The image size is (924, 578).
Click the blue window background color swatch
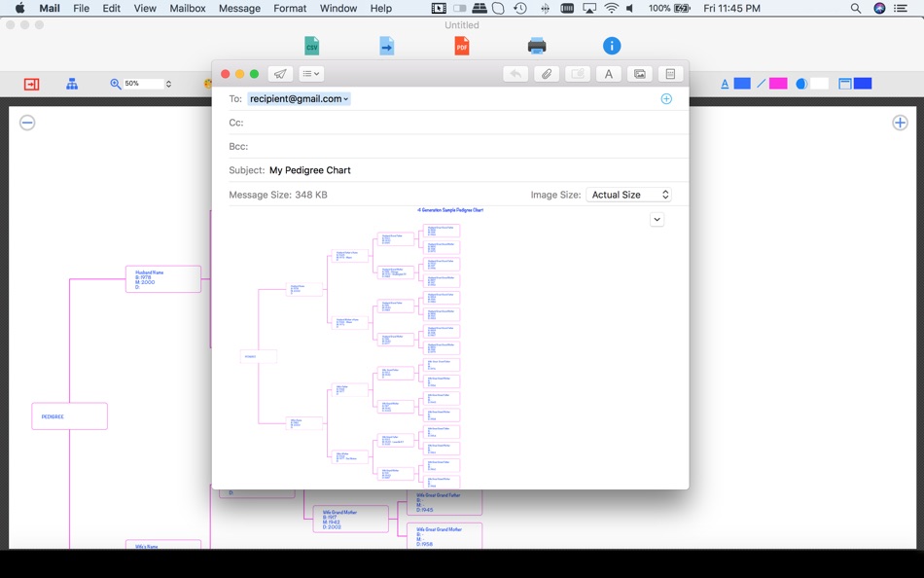point(863,84)
